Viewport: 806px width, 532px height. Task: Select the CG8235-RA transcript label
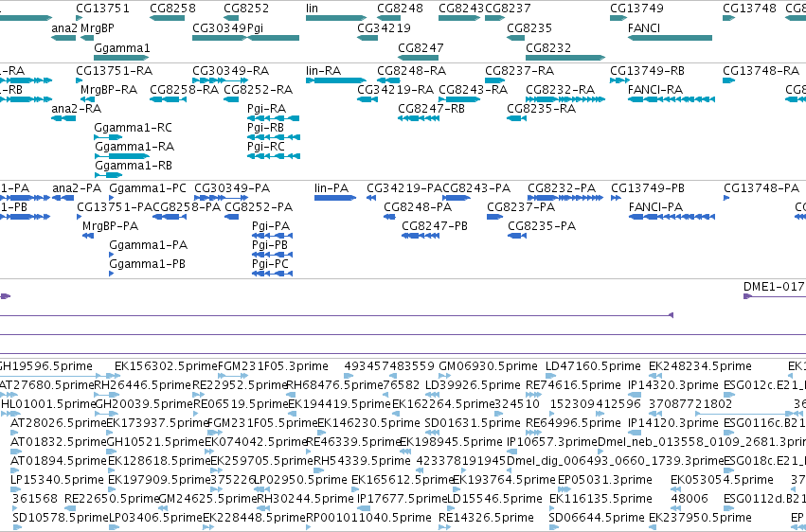(x=541, y=108)
